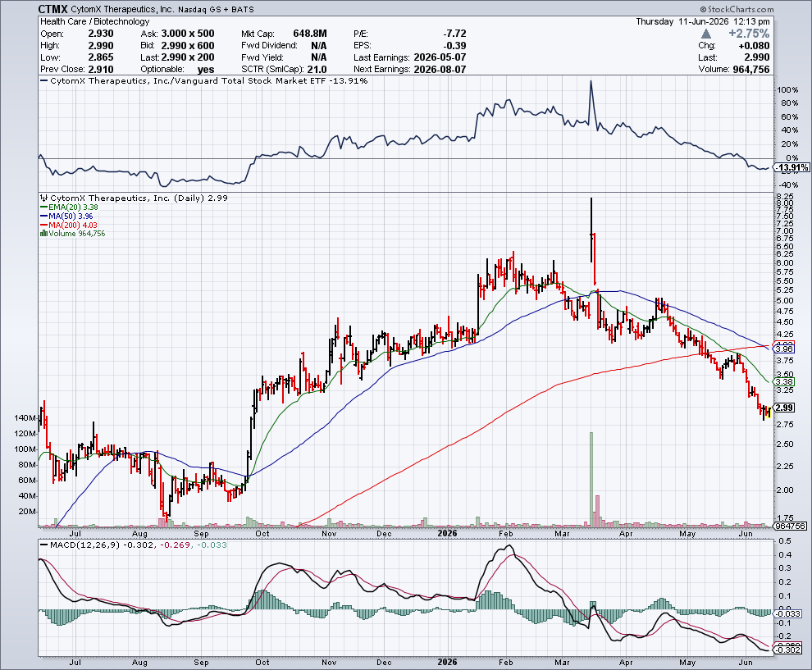Click the -13.91% relative strength axis tag
Screen dimensions: 812x670
792,167
